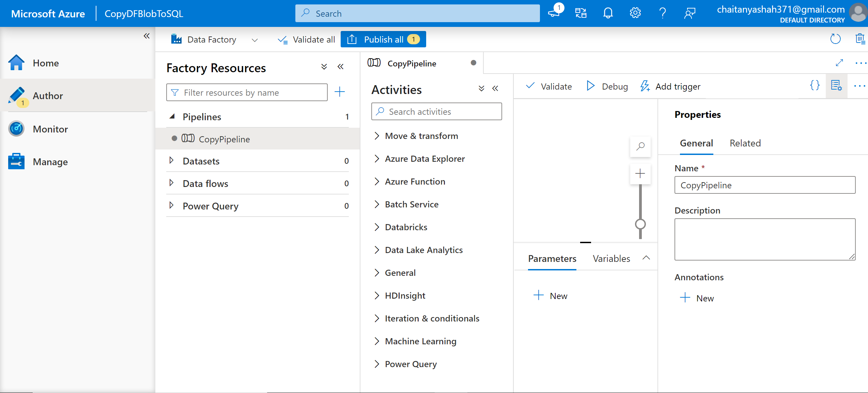
Task: Switch to the CopyPipeline editor tab
Action: (x=422, y=63)
